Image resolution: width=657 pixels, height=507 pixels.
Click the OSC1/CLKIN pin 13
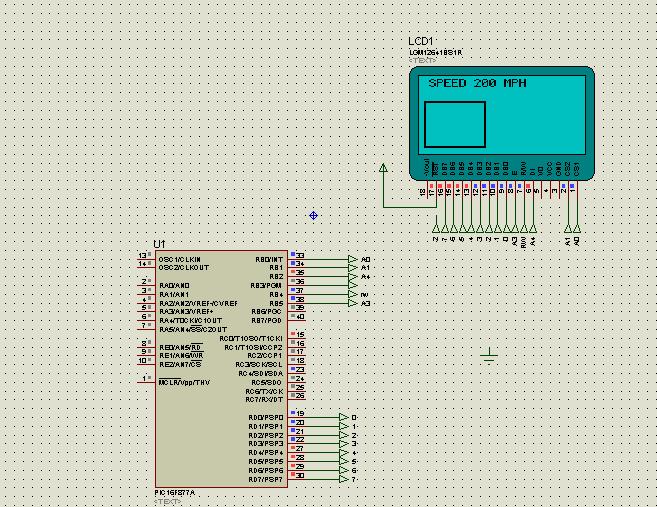click(146, 257)
